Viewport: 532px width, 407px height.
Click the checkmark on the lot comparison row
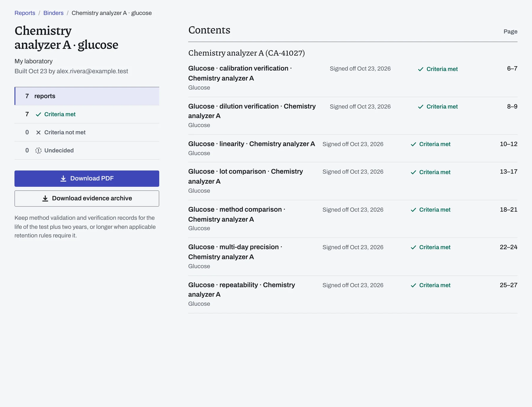click(413, 172)
